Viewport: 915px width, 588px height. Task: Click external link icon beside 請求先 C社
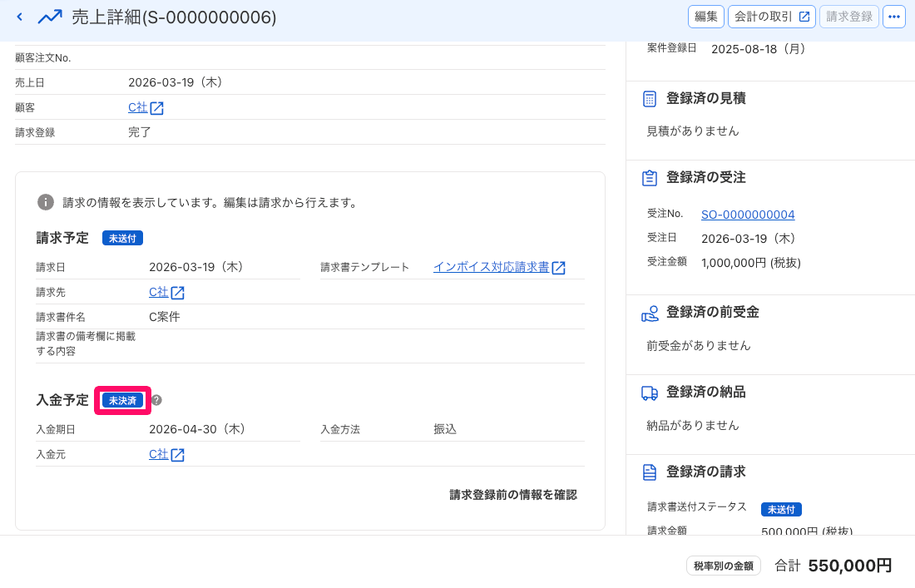[x=178, y=293]
